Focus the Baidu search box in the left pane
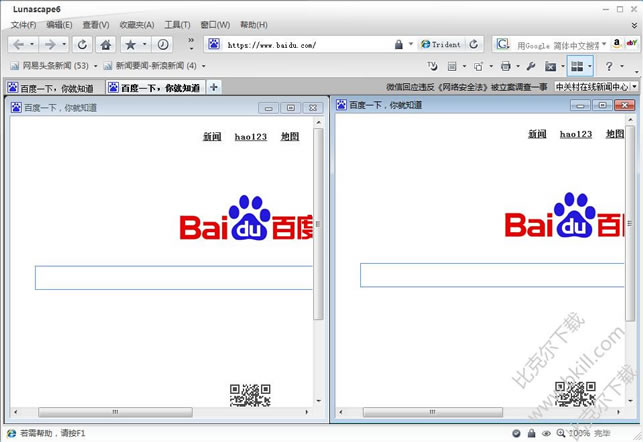The image size is (643, 442). (x=174, y=278)
